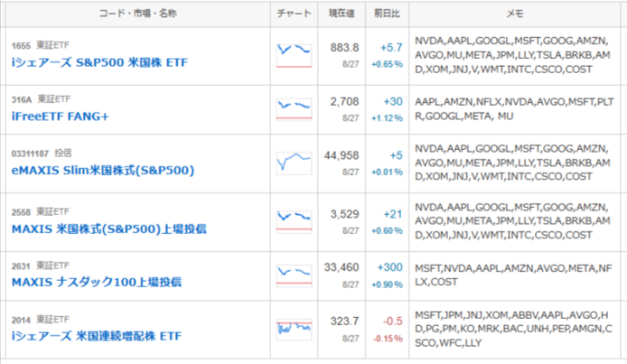Click memo starting MSFT,JPM,JNJ,XOM
Image resolution: width=627 pixels, height=364 pixels.
tap(513, 330)
